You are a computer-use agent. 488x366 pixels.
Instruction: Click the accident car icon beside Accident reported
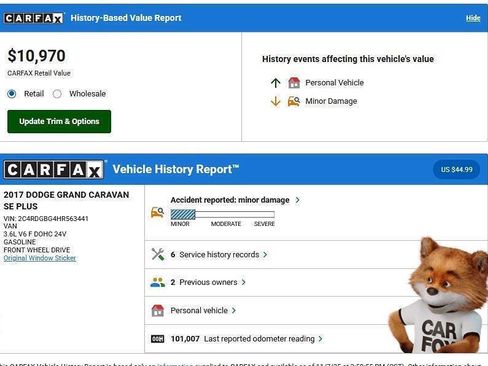coord(157,212)
